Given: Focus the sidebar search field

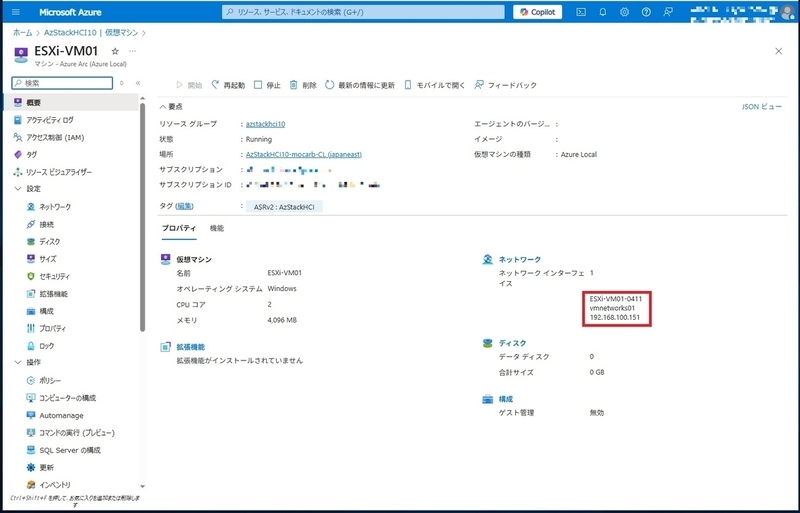Looking at the screenshot, I should [x=62, y=83].
